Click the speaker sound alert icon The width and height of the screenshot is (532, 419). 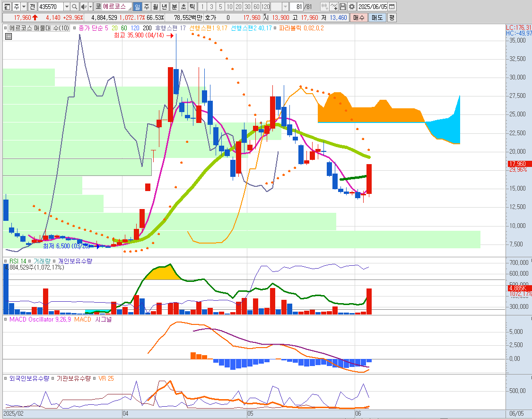tap(84, 7)
